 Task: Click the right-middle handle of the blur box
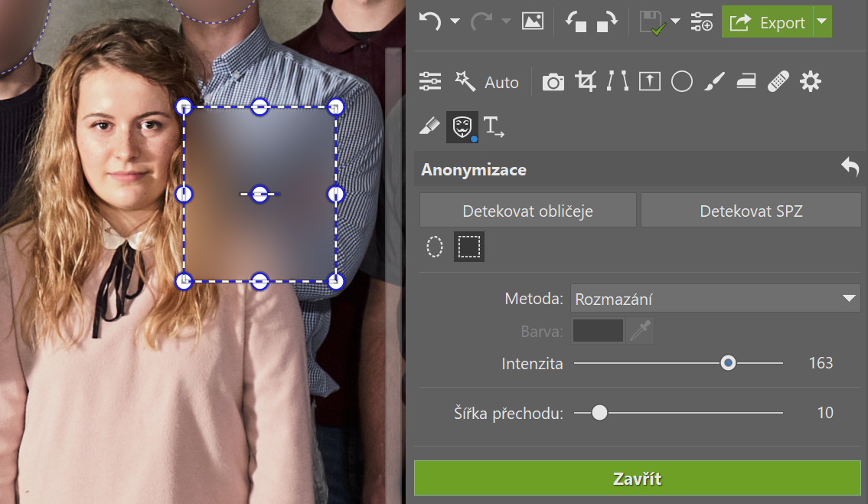click(x=335, y=195)
